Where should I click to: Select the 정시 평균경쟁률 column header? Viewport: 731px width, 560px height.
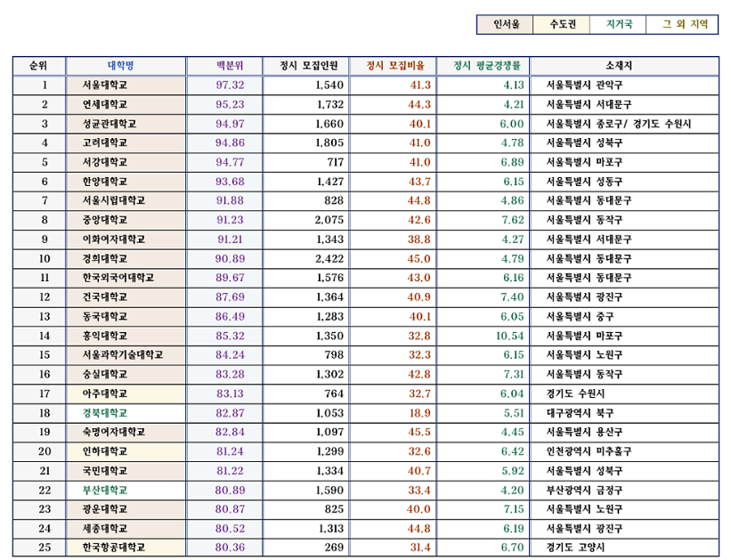483,66
